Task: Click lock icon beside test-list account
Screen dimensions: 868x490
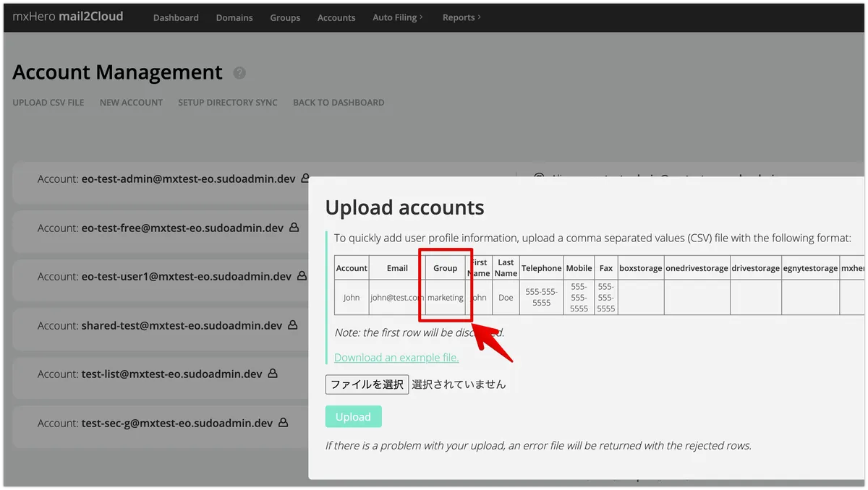Action: 273,374
